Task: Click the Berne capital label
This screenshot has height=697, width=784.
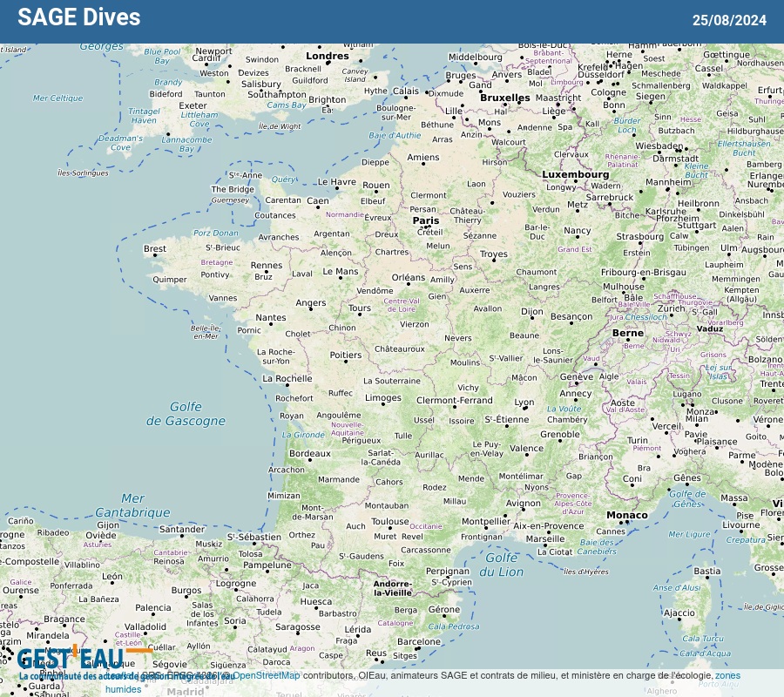Action: pos(627,333)
